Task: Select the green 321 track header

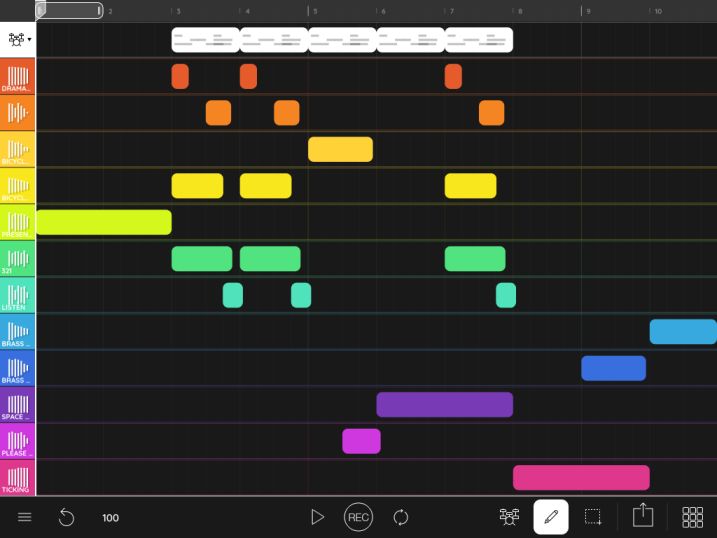Action: coord(17,259)
